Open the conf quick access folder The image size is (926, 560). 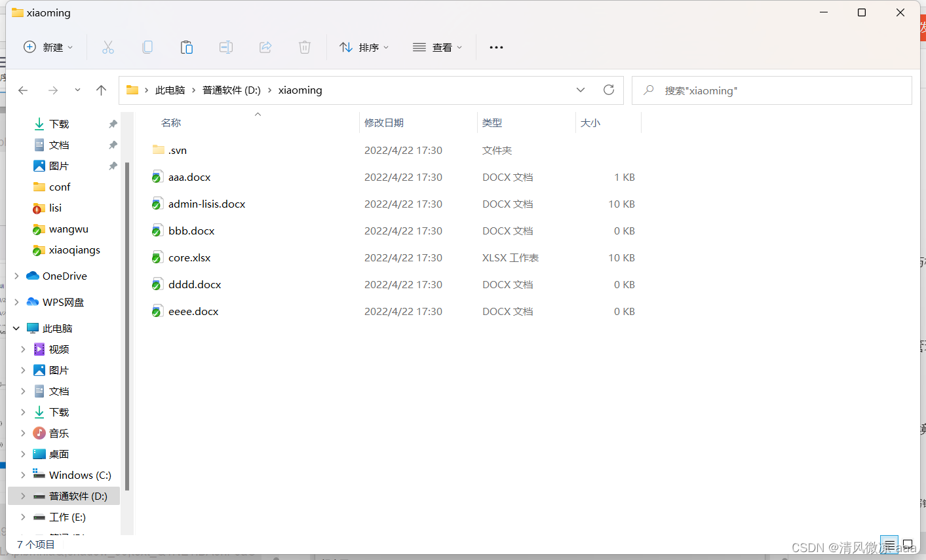[60, 187]
